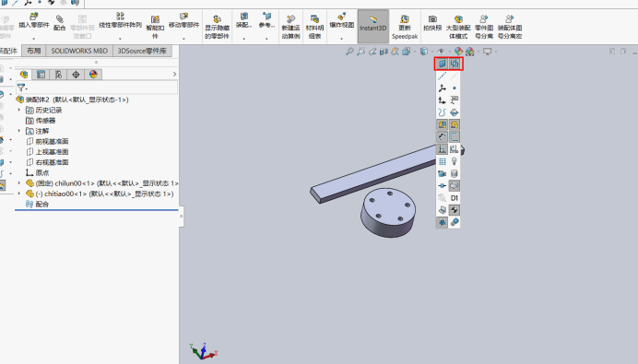Open the FeatureManager design tree tab
Image resolution: width=638 pixels, height=364 pixels.
coord(24,74)
